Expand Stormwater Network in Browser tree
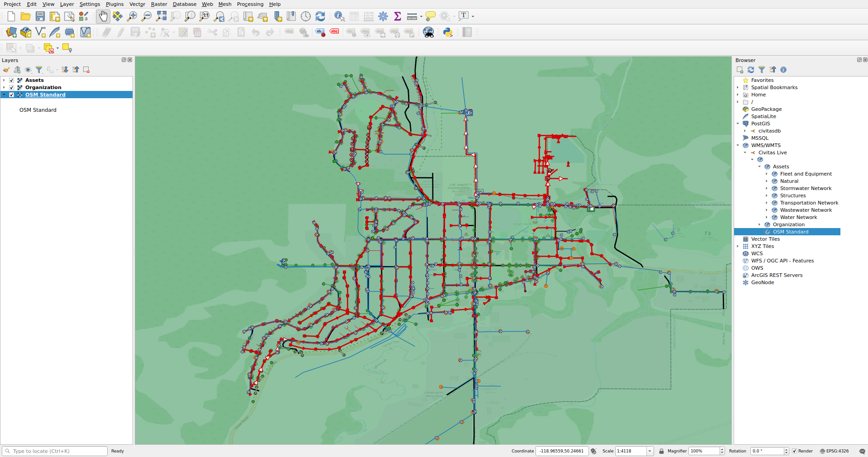Image resolution: width=868 pixels, height=457 pixels. click(767, 188)
